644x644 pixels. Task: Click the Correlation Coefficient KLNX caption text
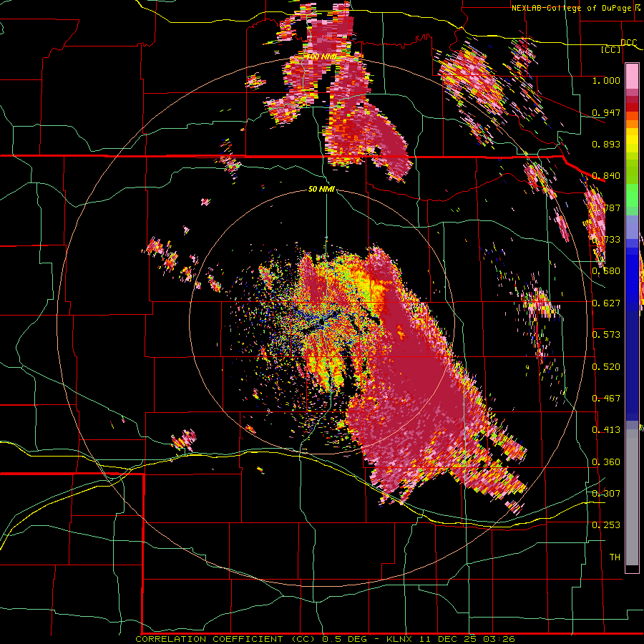(326, 639)
